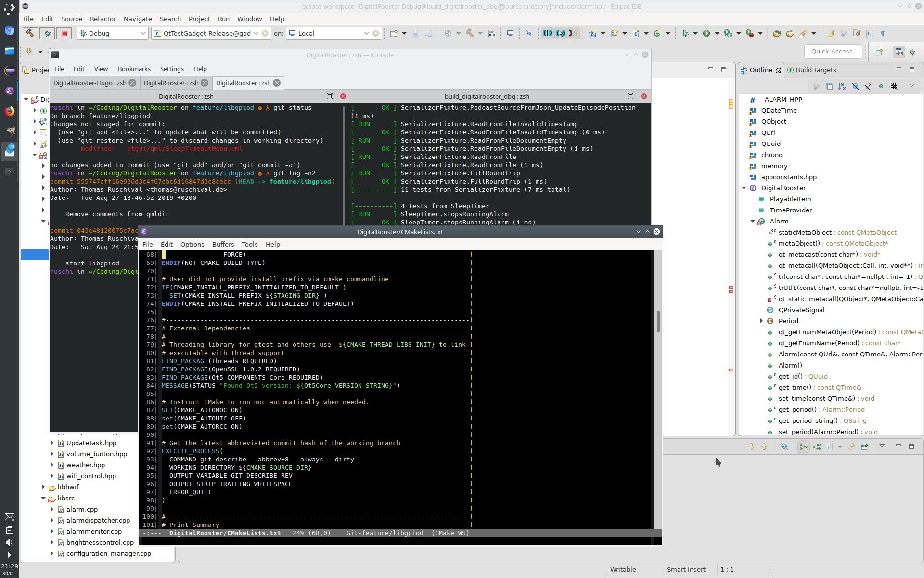The height and width of the screenshot is (578, 924).
Task: Open the Debug launch mode dropdown
Action: [x=143, y=33]
